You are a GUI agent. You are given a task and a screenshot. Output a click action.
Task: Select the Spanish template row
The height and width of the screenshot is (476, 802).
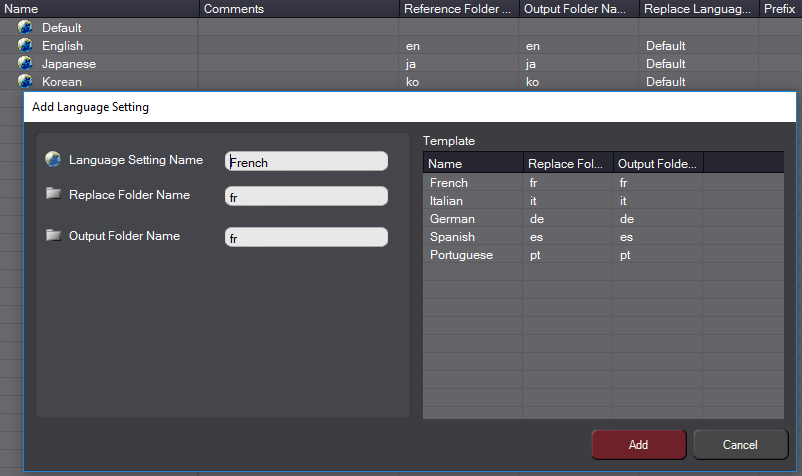click(x=604, y=236)
